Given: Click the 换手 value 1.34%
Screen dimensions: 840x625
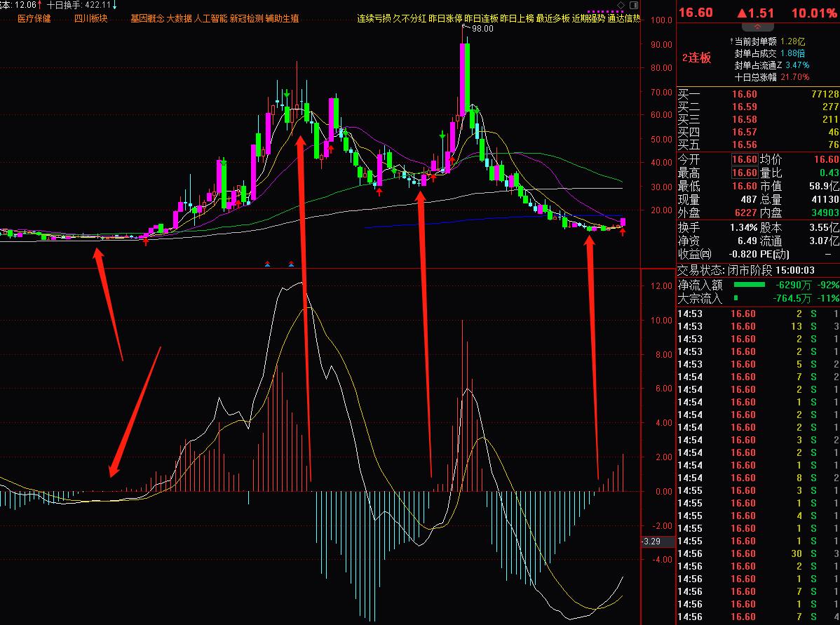Looking at the screenshot, I should [x=743, y=227].
